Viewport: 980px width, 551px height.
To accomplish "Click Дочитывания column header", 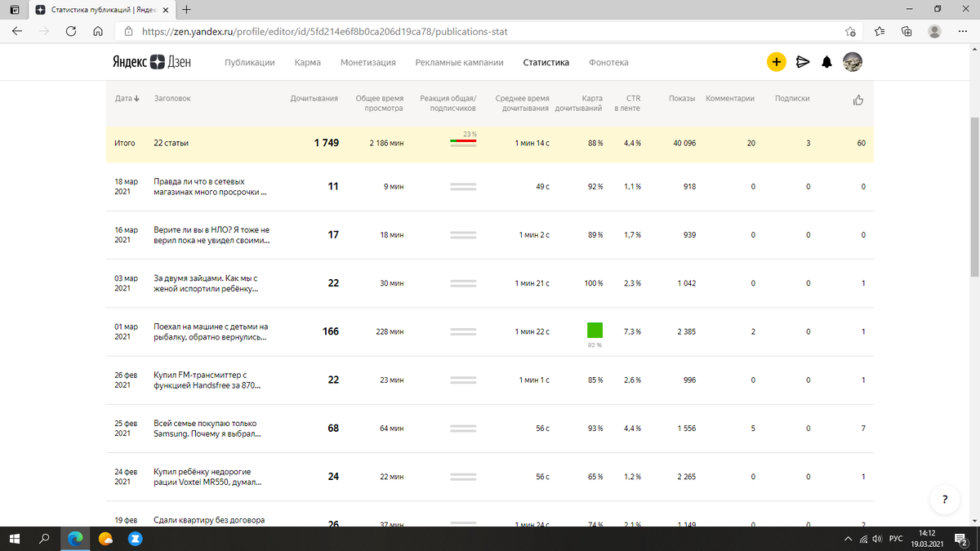I will click(314, 98).
